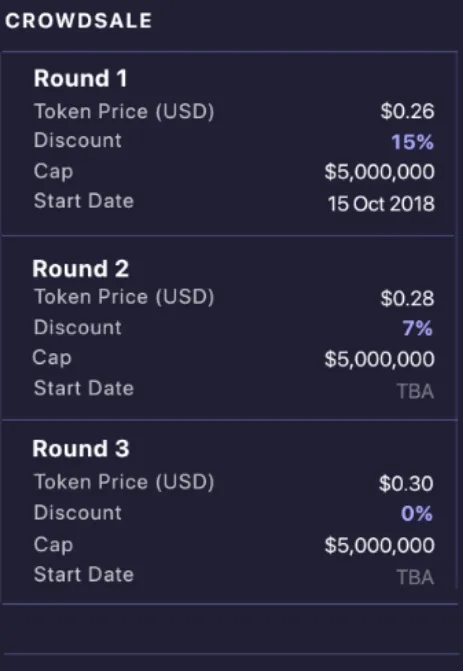This screenshot has width=463, height=671.
Task: Click Round 1 Cap label
Action: point(53,172)
